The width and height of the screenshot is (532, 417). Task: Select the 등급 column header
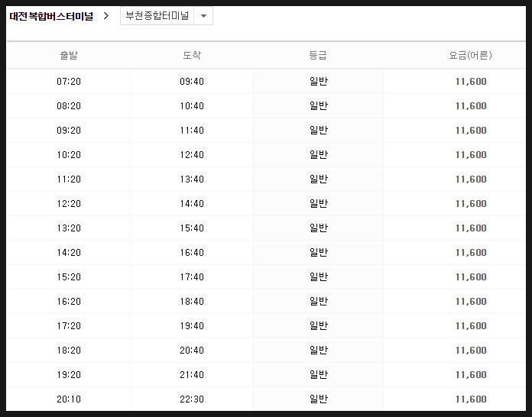click(318, 55)
